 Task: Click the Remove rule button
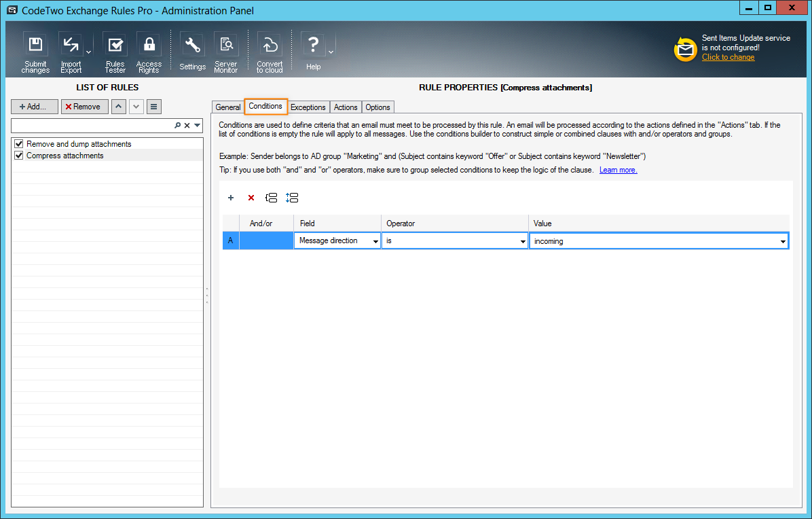[84, 107]
